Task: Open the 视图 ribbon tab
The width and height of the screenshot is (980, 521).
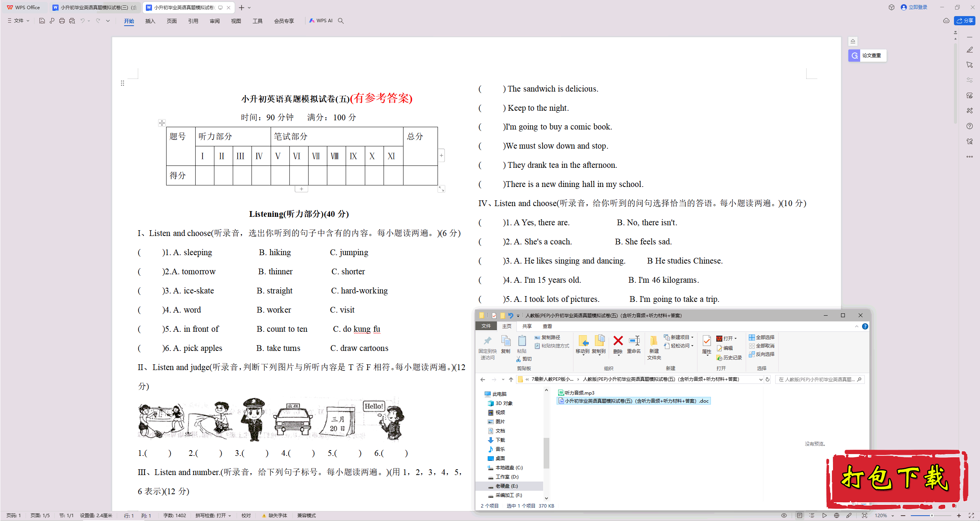Action: click(236, 21)
